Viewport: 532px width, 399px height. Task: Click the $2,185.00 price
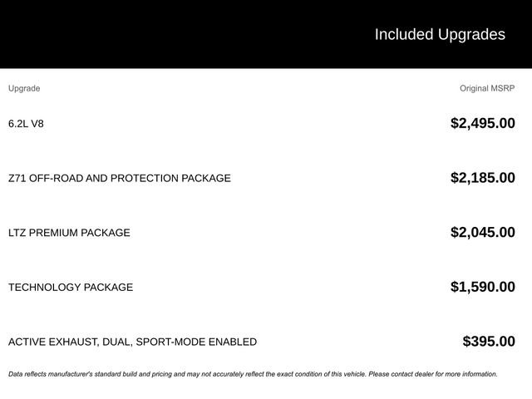[x=482, y=178]
